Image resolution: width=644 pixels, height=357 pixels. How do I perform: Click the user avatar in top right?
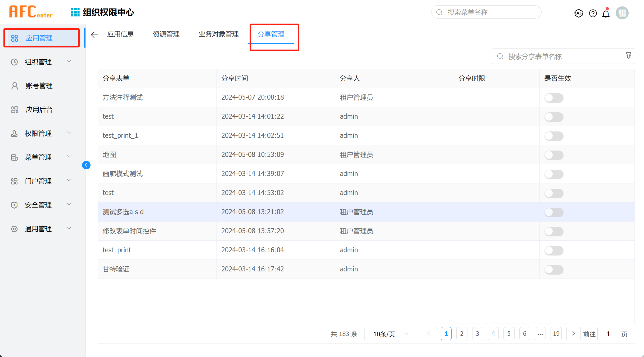click(622, 13)
